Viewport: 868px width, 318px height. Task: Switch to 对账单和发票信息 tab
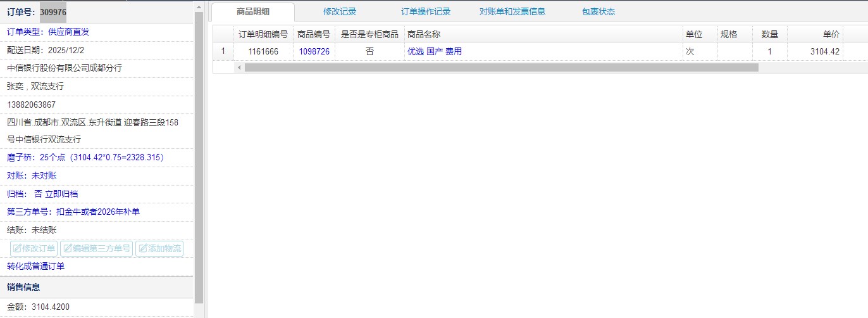coord(512,11)
